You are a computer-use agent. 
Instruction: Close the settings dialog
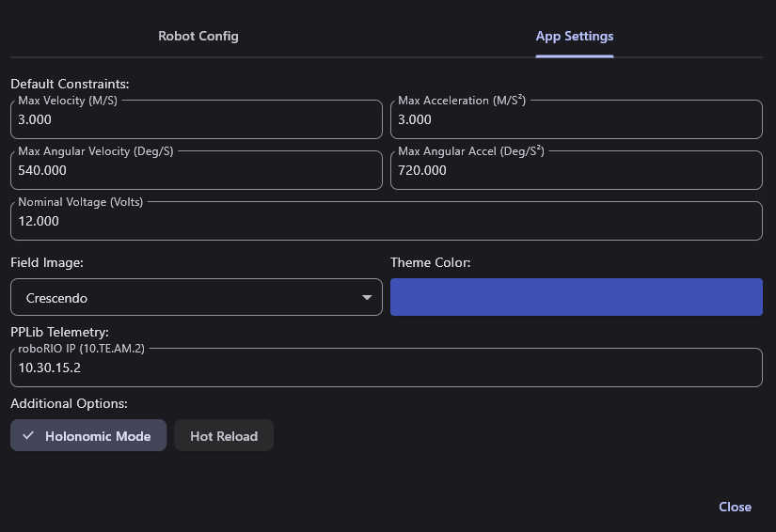click(x=735, y=507)
